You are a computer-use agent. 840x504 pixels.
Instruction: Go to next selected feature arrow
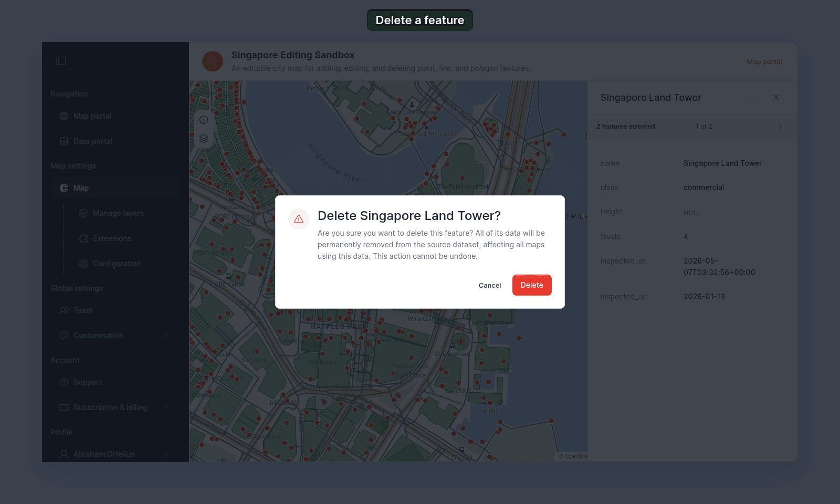click(780, 127)
